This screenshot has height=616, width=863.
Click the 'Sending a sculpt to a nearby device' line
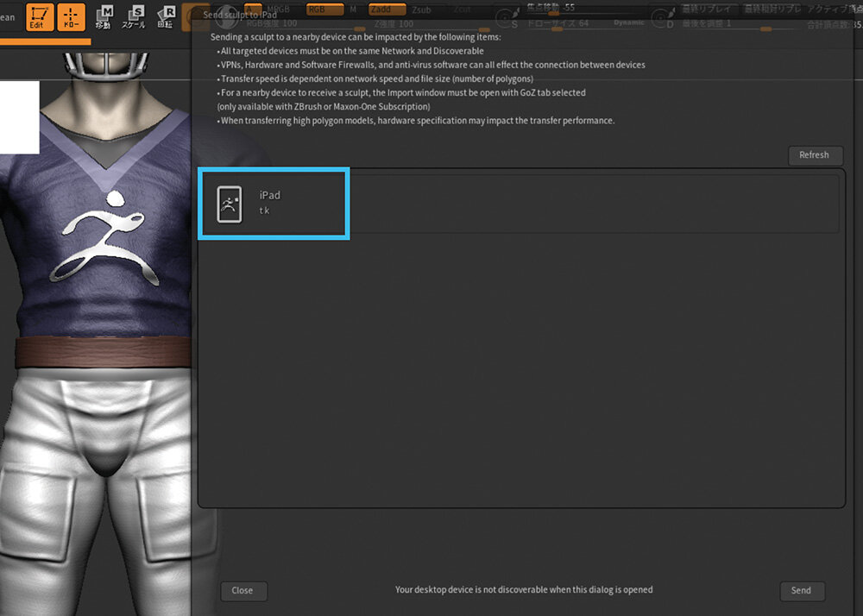356,37
